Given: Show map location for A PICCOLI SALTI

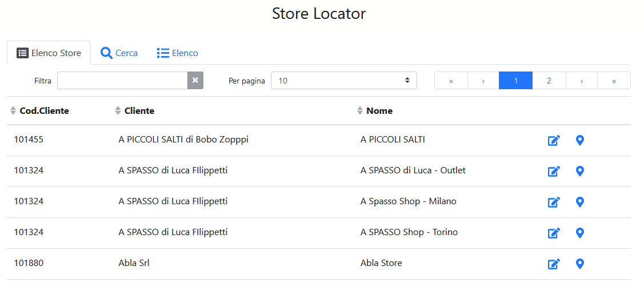Looking at the screenshot, I should coord(579,141).
